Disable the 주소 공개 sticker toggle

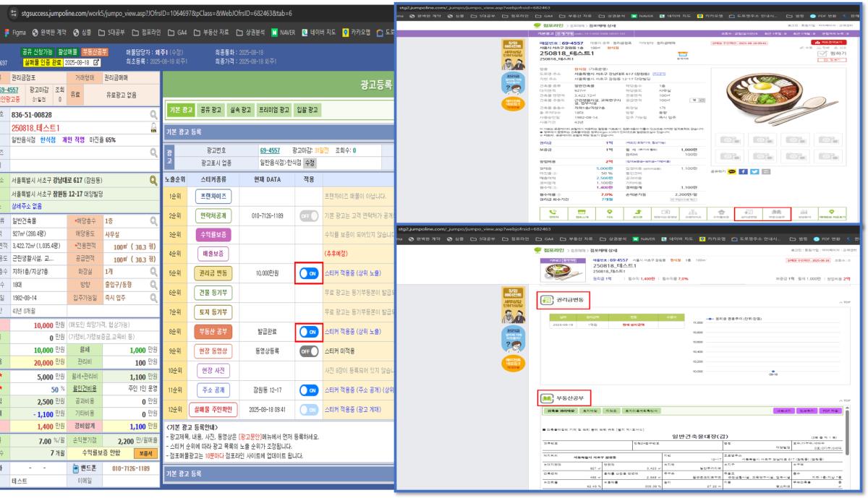click(x=309, y=390)
